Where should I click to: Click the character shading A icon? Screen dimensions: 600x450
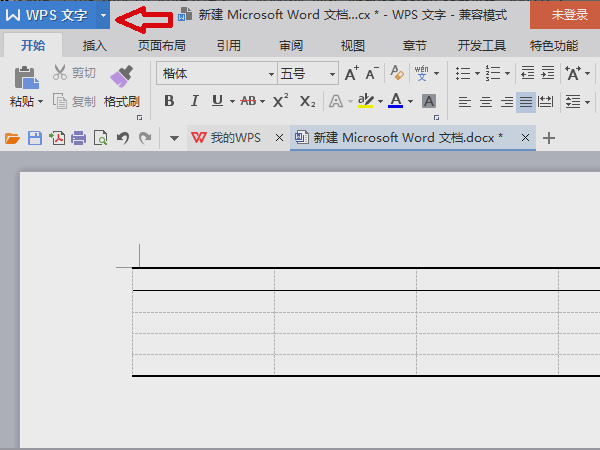429,101
